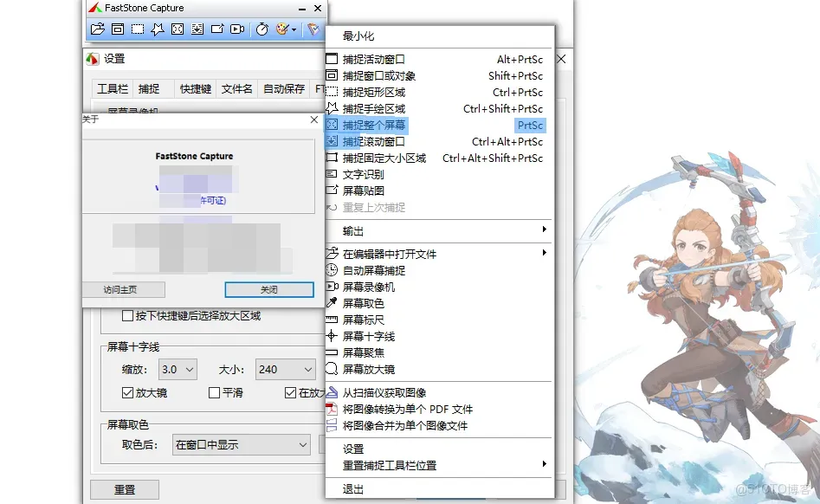Open the auto capture timer tool
Screen dimensions: 820x504
coord(372,270)
